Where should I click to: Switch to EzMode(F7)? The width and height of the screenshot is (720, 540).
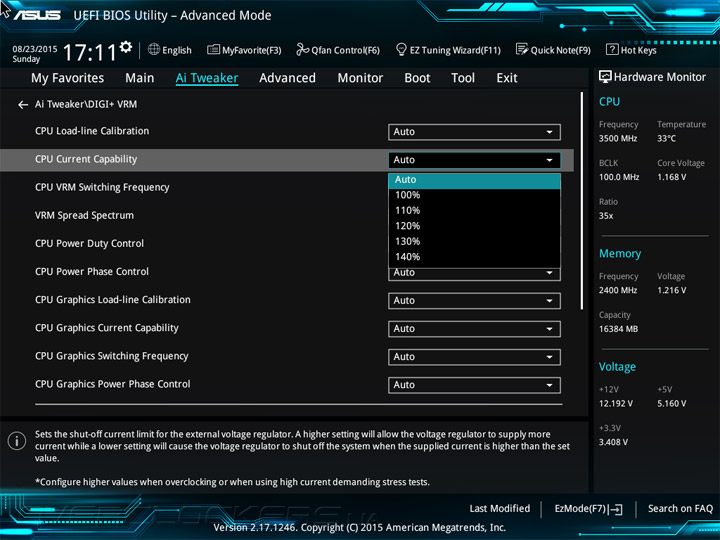coord(588,509)
